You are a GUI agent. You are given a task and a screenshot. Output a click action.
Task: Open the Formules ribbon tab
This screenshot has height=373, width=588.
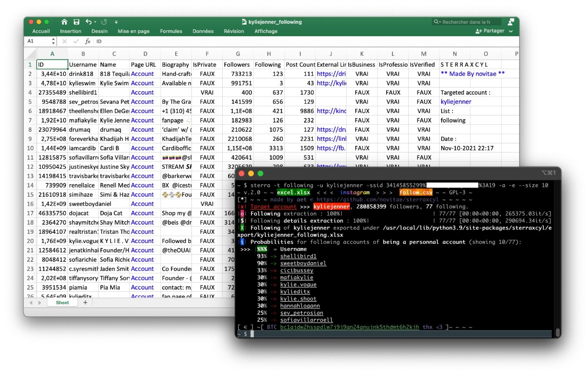(x=171, y=31)
